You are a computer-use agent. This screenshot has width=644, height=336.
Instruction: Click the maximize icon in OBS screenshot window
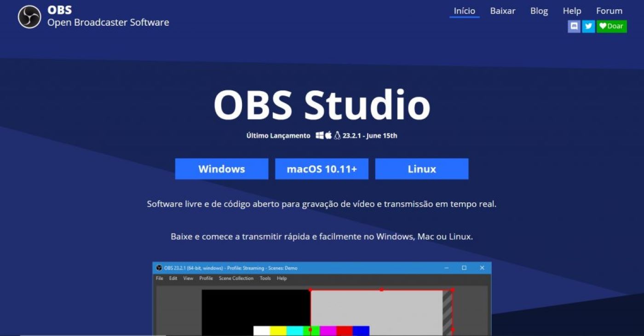click(x=464, y=268)
